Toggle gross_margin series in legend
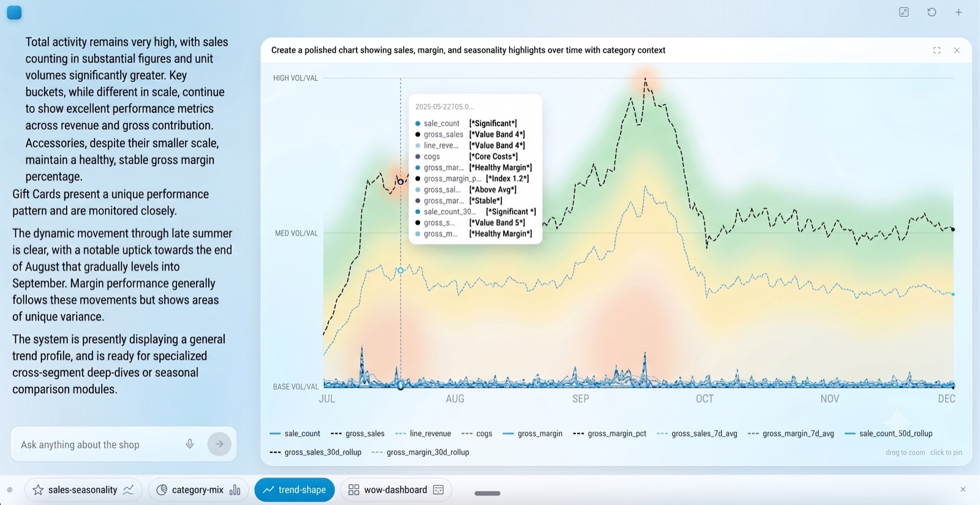Viewport: 980px width, 505px height. pos(533,433)
